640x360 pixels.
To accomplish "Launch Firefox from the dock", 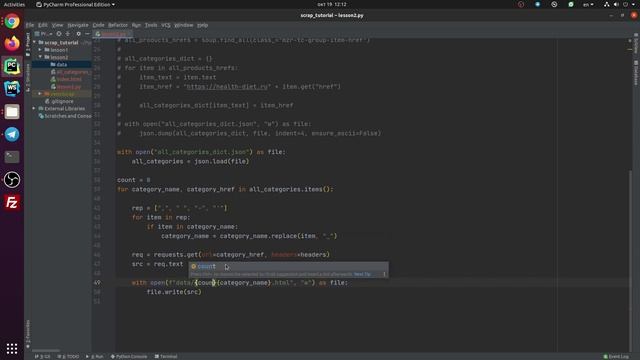I will (12, 43).
